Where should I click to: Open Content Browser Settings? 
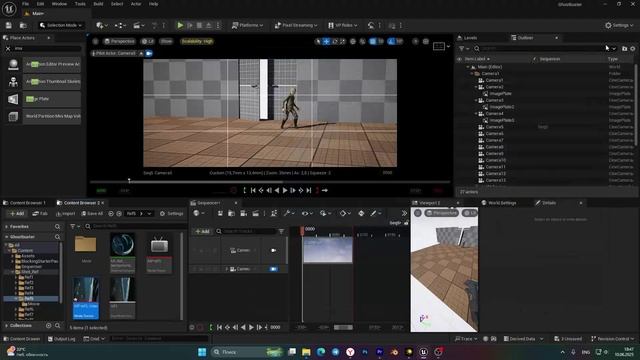(x=171, y=213)
